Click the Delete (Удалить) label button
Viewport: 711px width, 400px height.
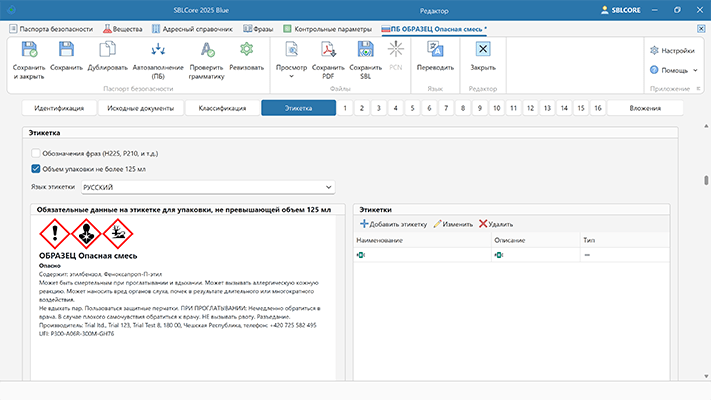click(496, 224)
